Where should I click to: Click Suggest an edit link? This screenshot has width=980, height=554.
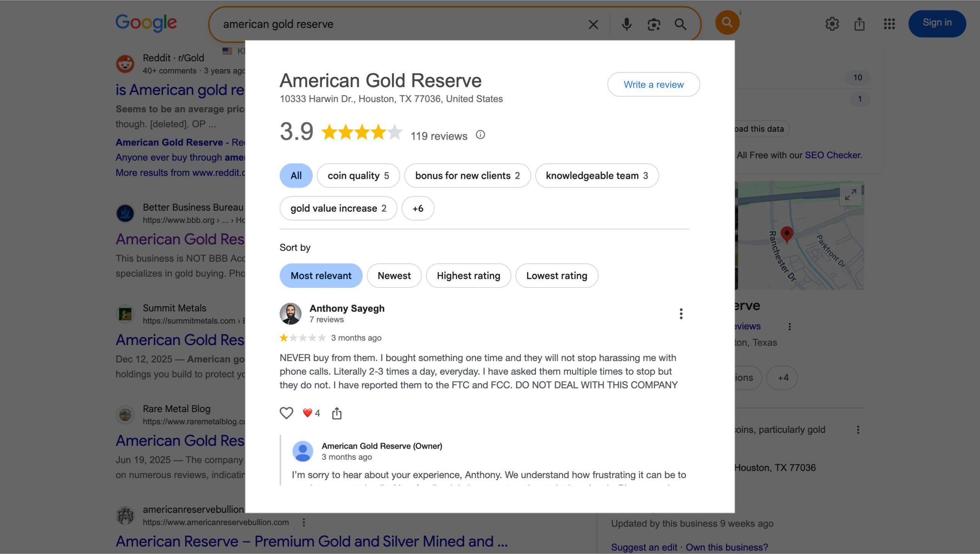point(644,547)
